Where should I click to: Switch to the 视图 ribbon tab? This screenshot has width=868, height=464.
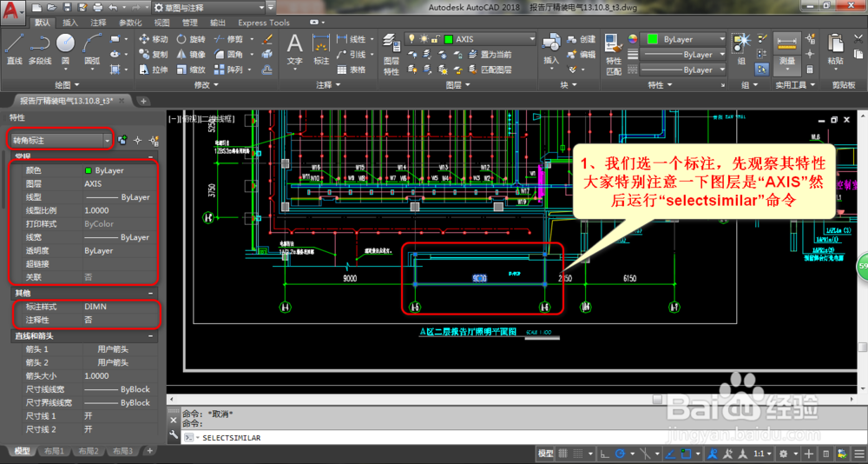click(x=161, y=23)
